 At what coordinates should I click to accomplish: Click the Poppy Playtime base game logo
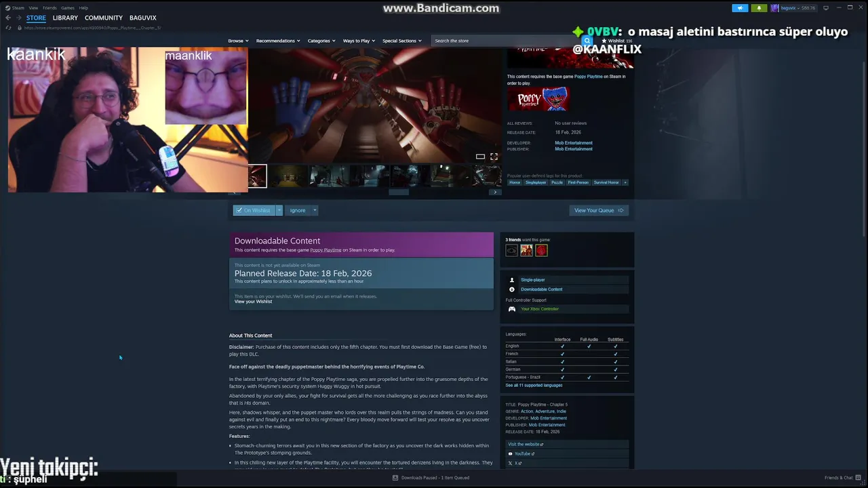point(538,100)
